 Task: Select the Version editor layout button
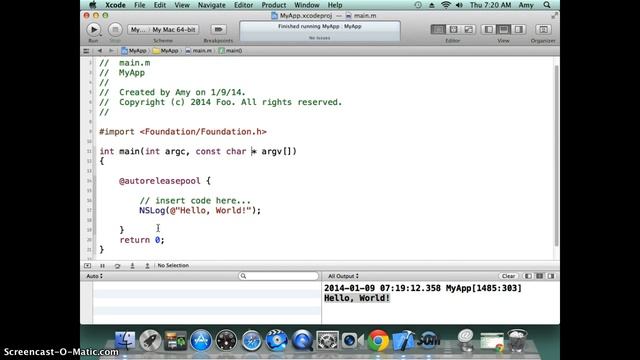coord(469,29)
